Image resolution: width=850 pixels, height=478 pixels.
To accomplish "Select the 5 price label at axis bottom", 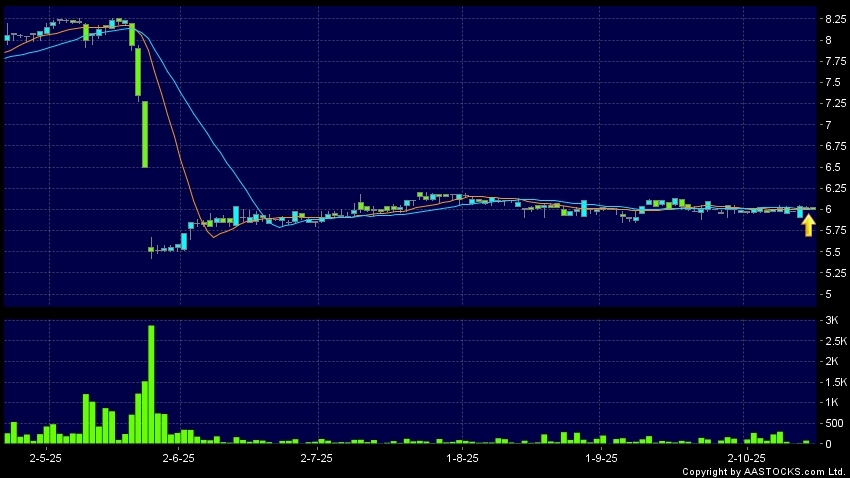I will coord(828,294).
